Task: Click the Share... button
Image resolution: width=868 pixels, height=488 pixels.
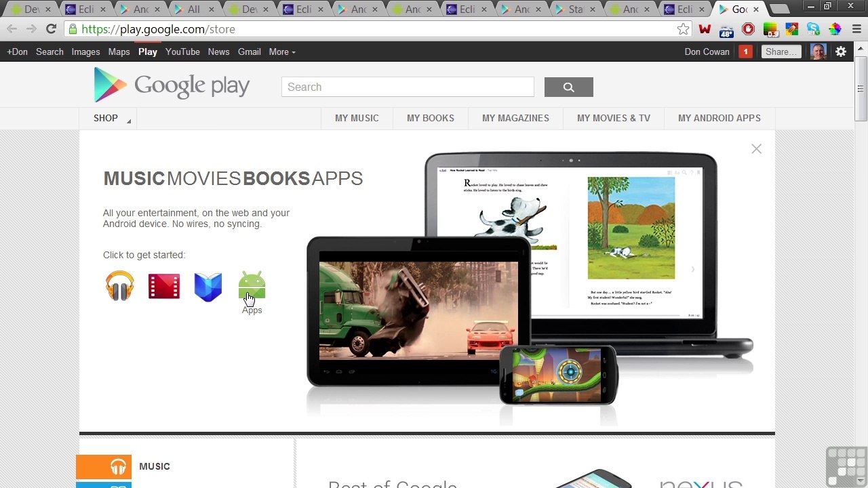Action: coord(780,52)
